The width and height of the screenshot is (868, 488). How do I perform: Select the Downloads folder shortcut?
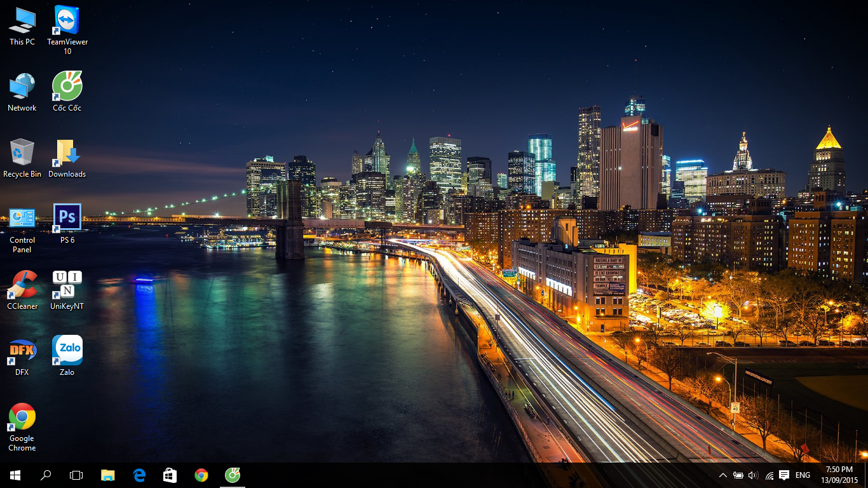(67, 159)
